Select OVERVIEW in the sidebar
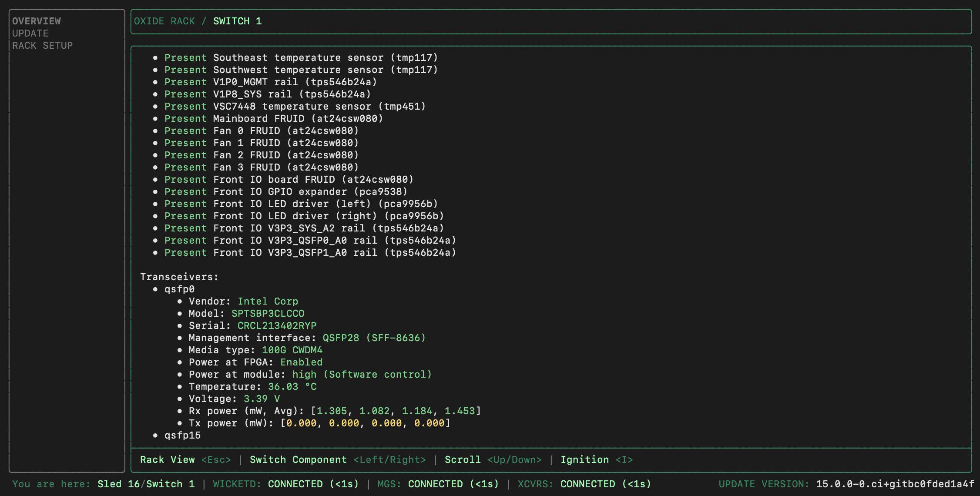 point(37,21)
